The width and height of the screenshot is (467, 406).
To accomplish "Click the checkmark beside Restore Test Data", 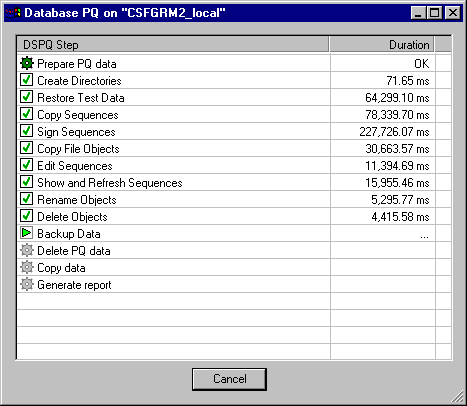I will (27, 97).
